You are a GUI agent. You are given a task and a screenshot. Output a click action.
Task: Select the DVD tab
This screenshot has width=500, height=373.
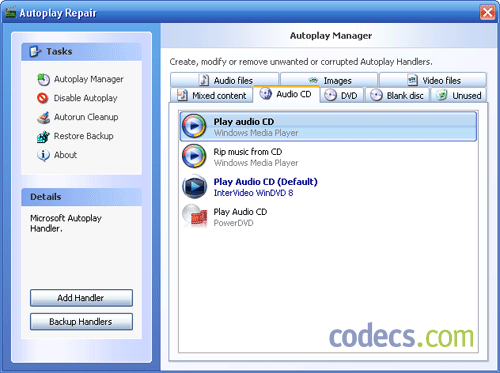click(342, 95)
